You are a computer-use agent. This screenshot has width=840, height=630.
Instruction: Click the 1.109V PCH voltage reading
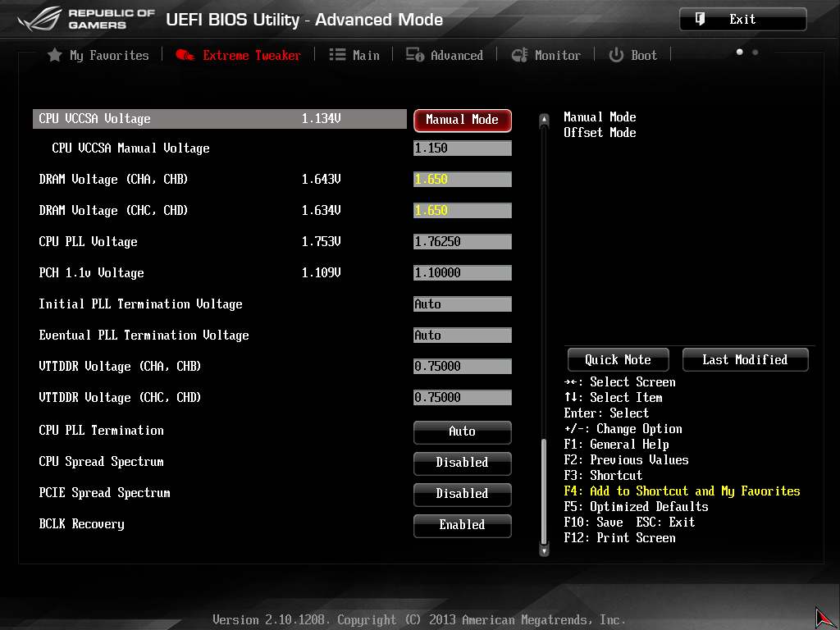tap(322, 272)
